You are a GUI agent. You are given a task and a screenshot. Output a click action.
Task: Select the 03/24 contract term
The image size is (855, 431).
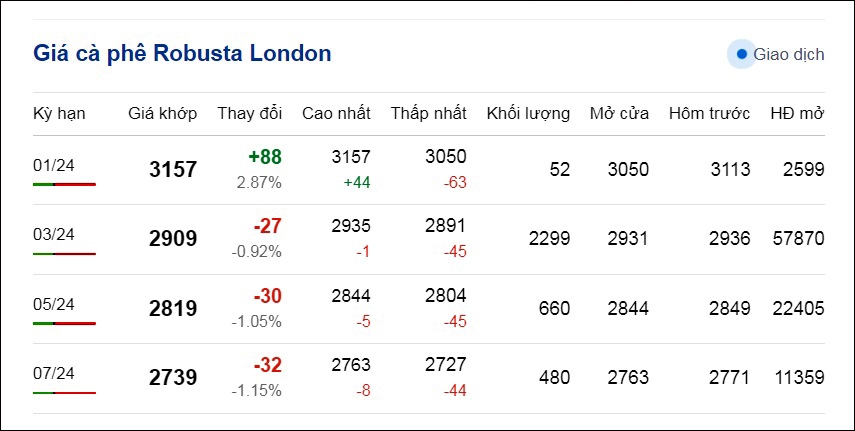point(53,235)
